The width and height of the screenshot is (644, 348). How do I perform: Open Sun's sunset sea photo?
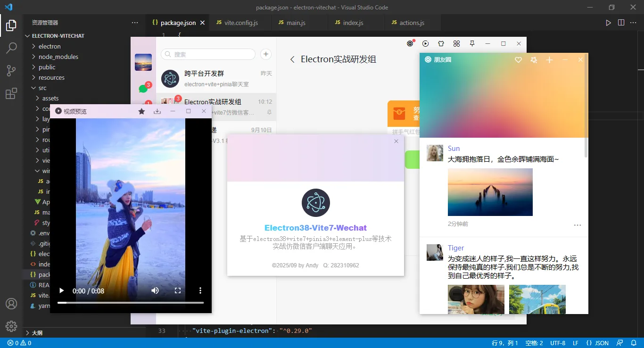pyautogui.click(x=490, y=192)
